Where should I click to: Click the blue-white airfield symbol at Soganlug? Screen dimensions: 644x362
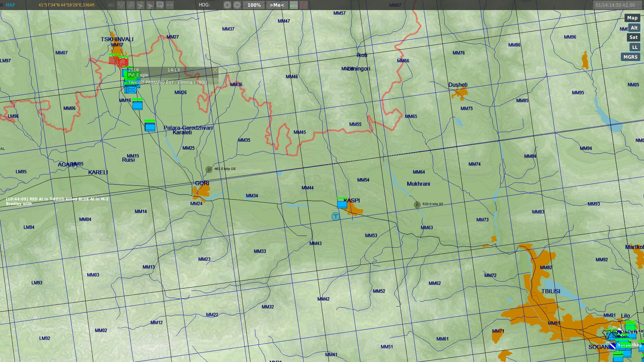[x=612, y=346]
